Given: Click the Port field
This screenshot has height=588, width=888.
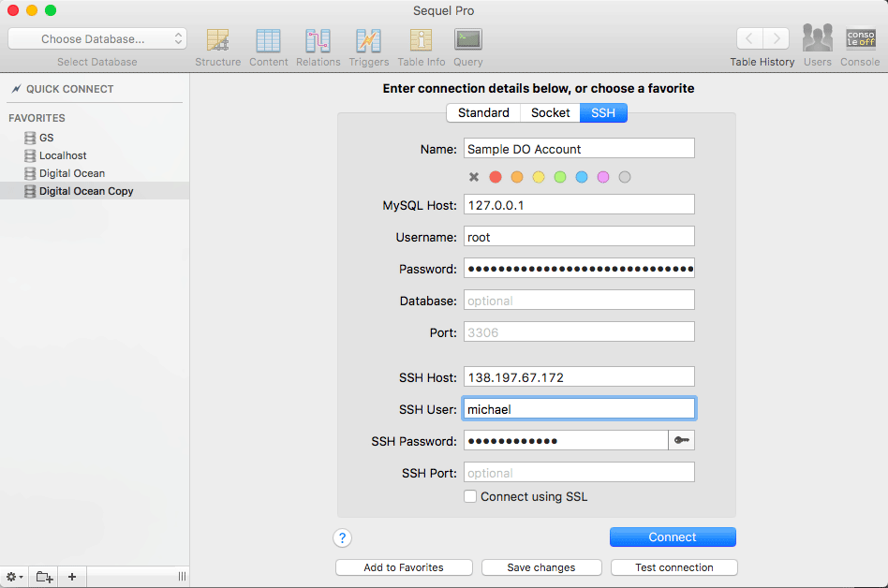Looking at the screenshot, I should tap(579, 332).
